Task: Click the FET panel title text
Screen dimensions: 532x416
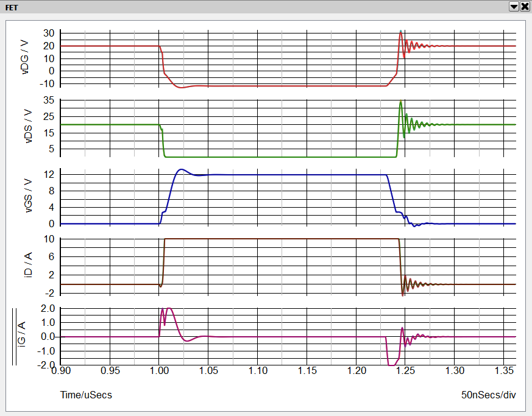Action: (x=13, y=6)
